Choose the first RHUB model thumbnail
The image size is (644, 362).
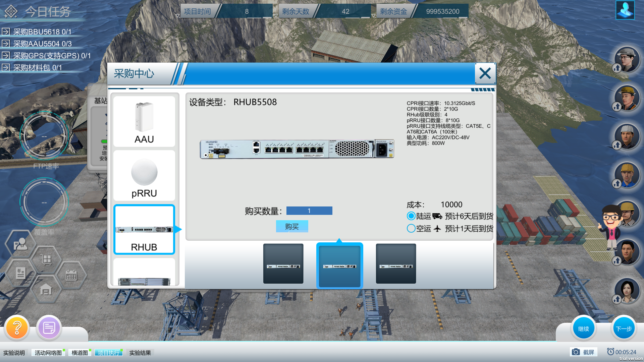[283, 264]
